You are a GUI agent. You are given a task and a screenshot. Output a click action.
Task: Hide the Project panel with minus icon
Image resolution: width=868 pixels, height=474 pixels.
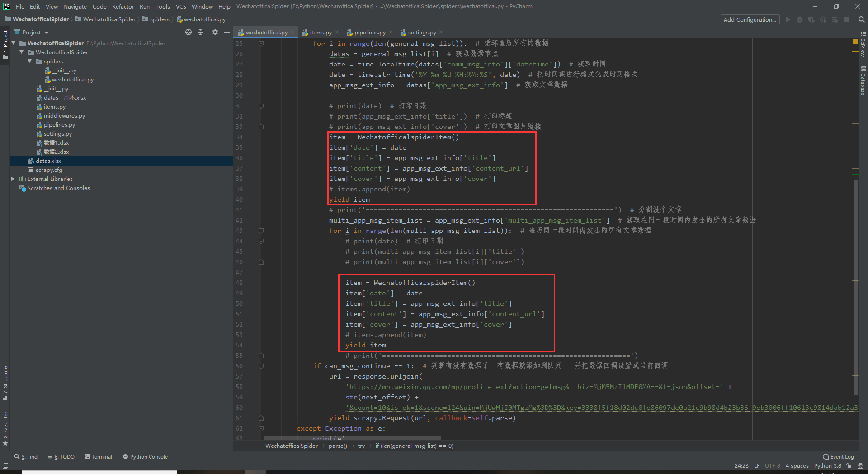pyautogui.click(x=226, y=32)
